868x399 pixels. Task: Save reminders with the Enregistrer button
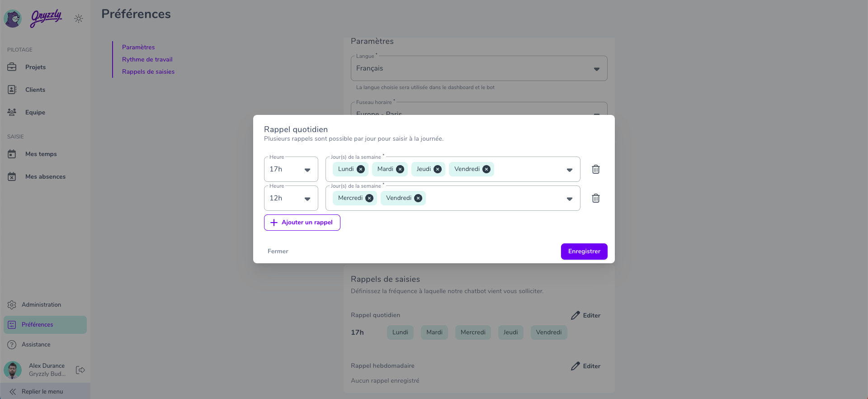pos(584,252)
